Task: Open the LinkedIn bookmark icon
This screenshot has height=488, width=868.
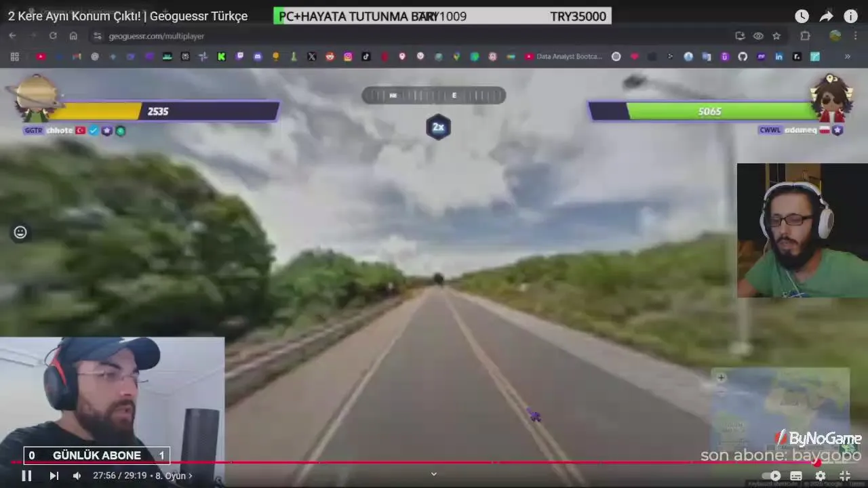Action: [x=778, y=57]
